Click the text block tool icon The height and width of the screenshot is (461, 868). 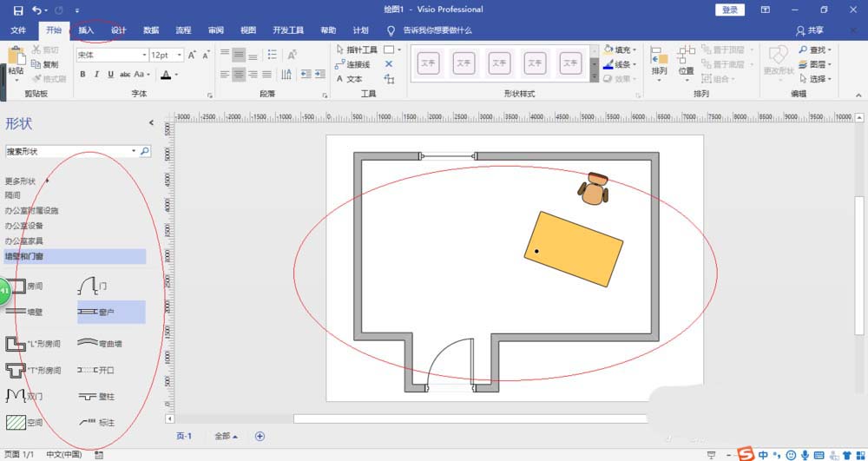click(x=389, y=79)
